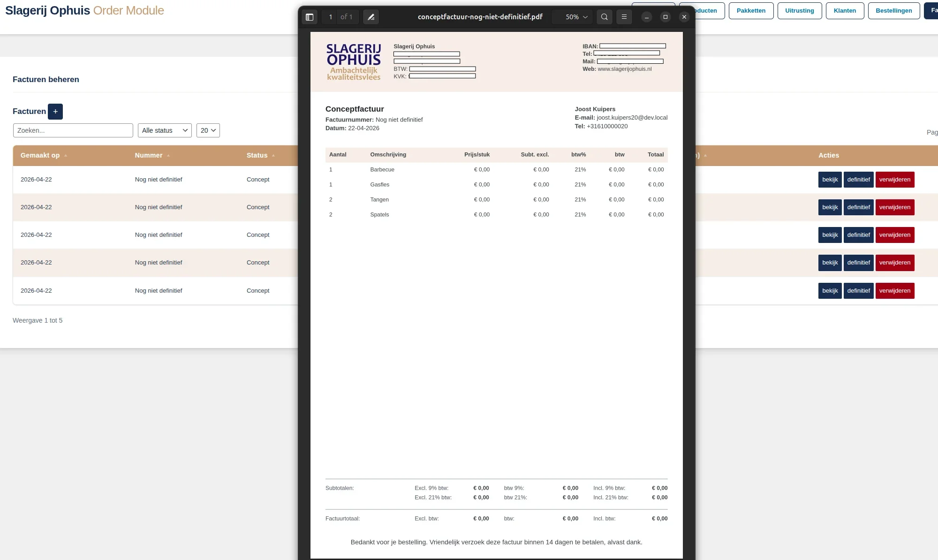Click the Conceptfactuur heading in the PDF
This screenshot has width=938, height=560.
[x=355, y=109]
